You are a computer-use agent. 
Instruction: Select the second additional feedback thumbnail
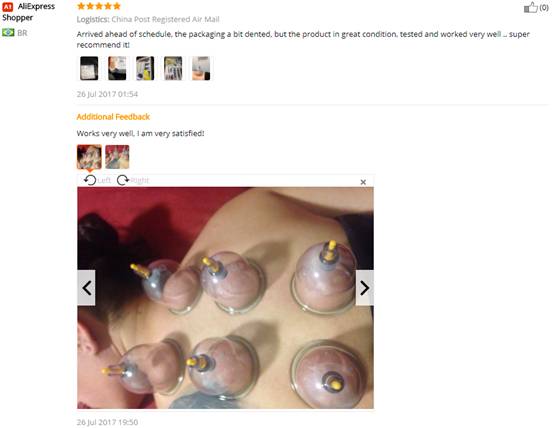click(x=117, y=157)
